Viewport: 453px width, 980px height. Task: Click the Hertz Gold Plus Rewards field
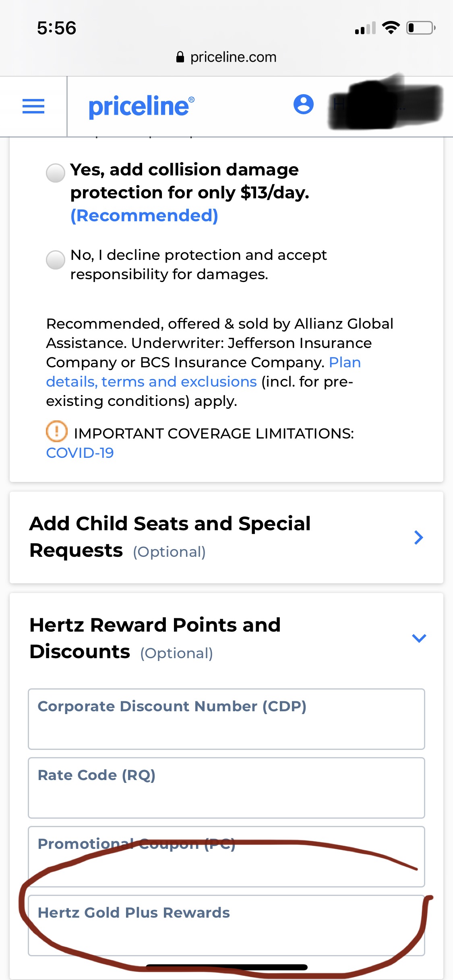click(x=226, y=925)
